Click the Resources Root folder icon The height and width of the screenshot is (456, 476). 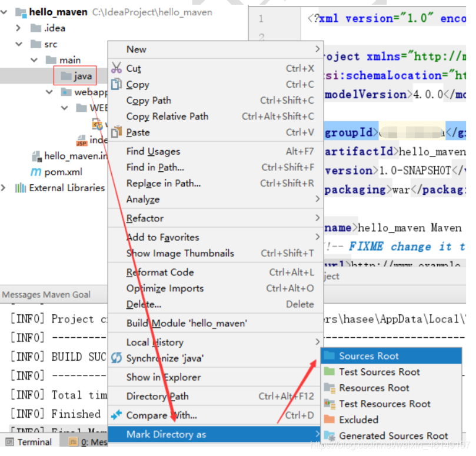click(329, 388)
